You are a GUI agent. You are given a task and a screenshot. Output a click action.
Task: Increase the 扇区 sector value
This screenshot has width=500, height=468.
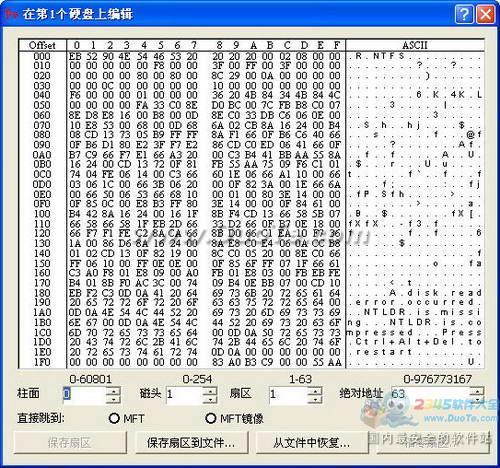(x=315, y=391)
